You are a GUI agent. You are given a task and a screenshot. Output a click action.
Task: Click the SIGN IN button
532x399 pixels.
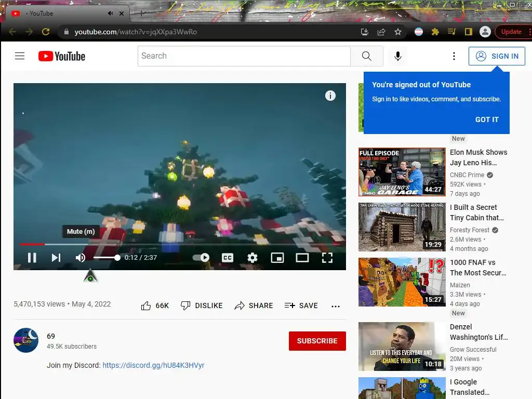[x=497, y=56]
